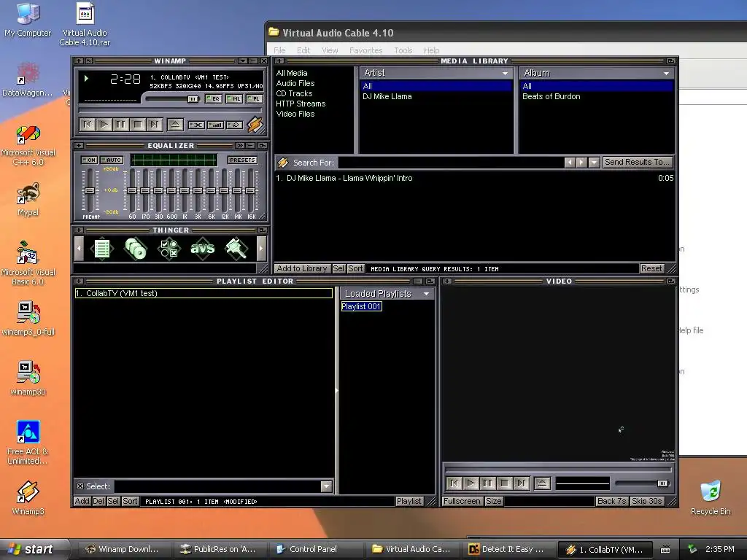The width and height of the screenshot is (747, 560).
Task: Open the magnifier tool icon in Thinger
Action: [x=236, y=249]
